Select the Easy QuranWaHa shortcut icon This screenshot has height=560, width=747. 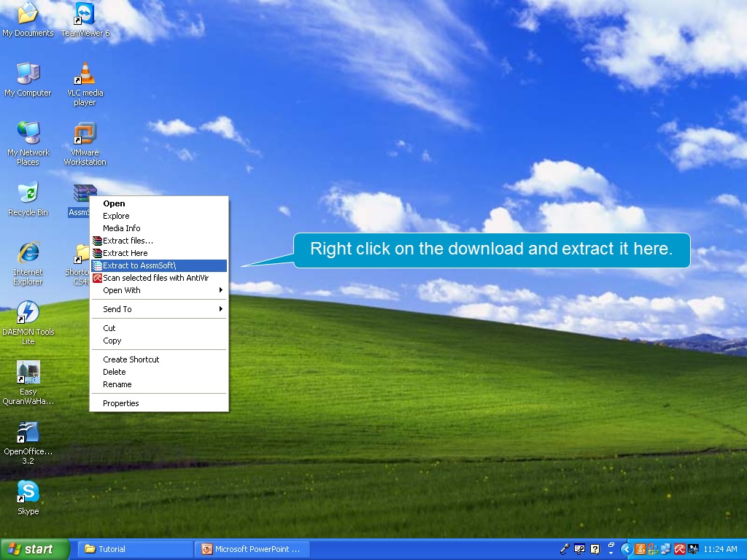pos(28,383)
